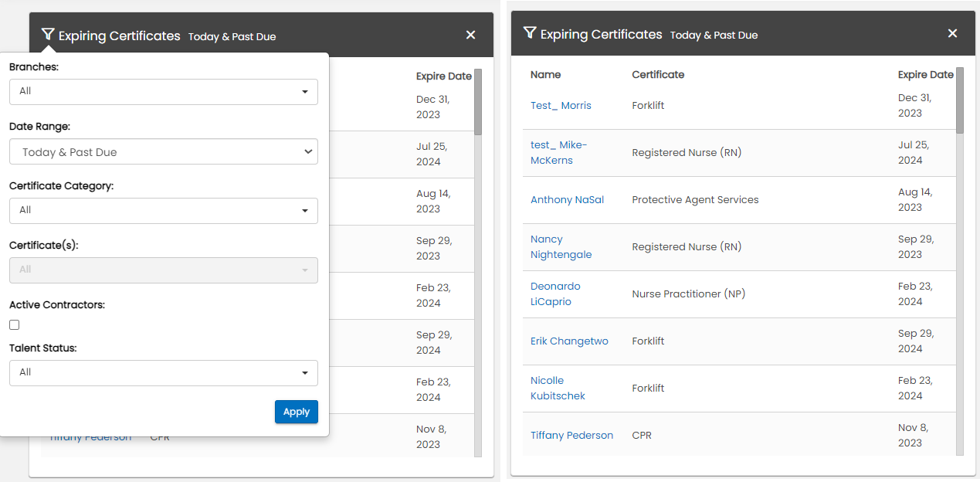Close the Expiring Certificates panel with the filter popup

pos(470,35)
